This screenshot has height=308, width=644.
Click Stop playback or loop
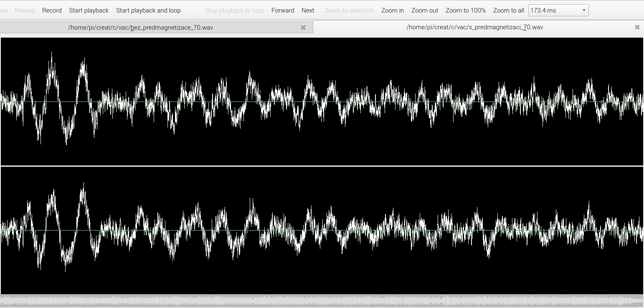click(x=234, y=10)
